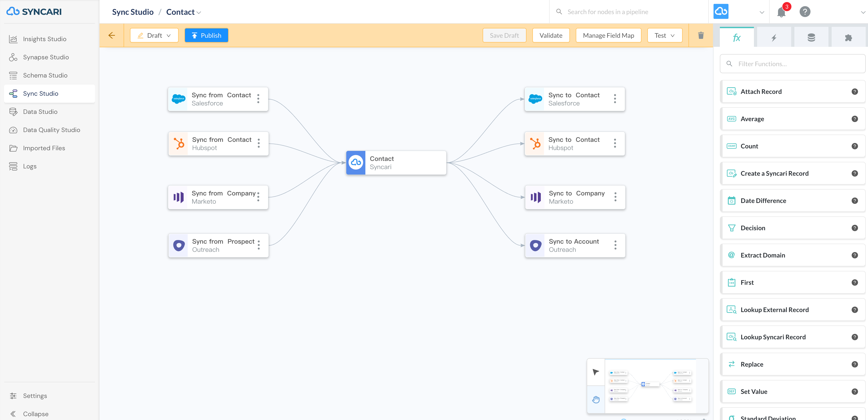Switch to the puzzle piece tab

pyautogui.click(x=848, y=37)
